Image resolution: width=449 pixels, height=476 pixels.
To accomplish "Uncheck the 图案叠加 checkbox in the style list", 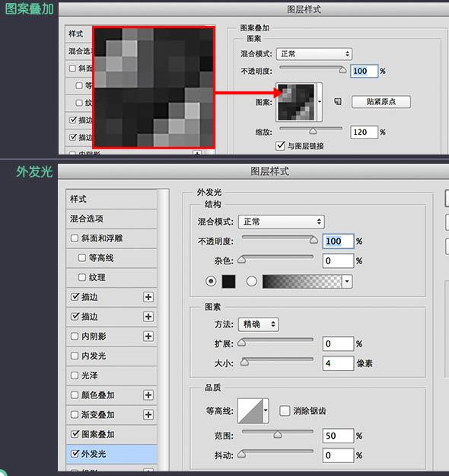I will point(75,434).
